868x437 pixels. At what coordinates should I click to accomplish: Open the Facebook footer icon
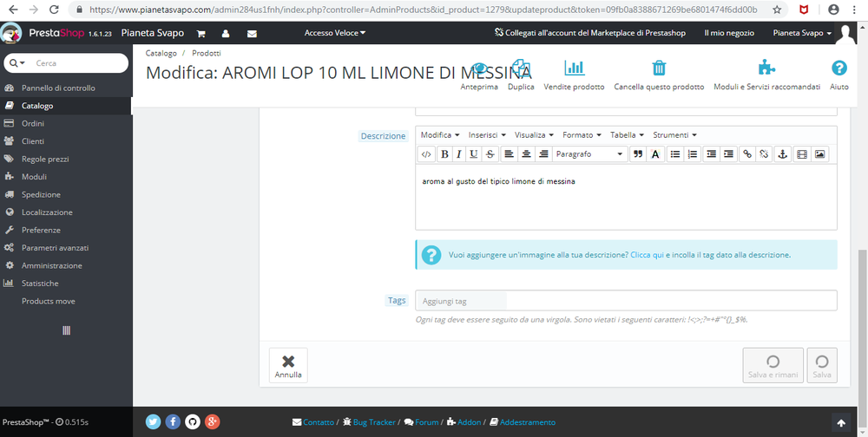coord(173,422)
